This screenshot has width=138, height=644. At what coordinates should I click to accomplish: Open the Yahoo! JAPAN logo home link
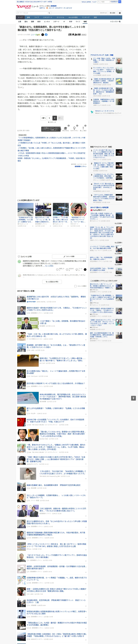[x=24, y=7]
